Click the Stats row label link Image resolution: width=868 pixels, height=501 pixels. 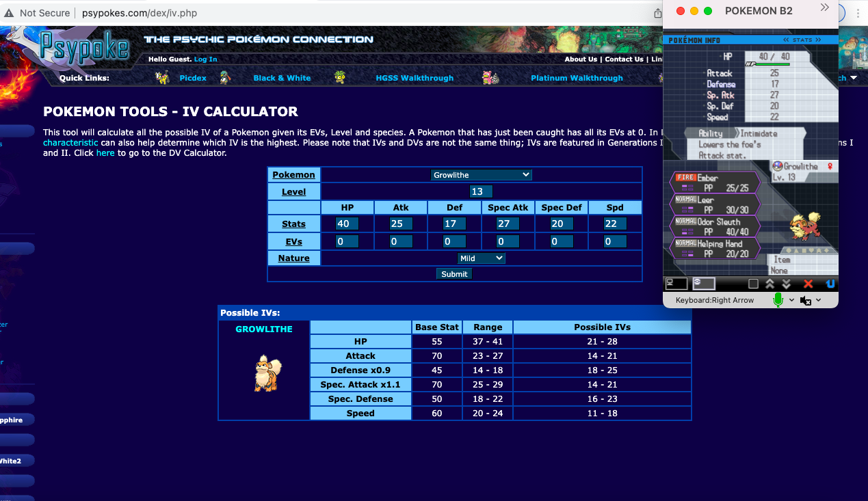click(294, 224)
